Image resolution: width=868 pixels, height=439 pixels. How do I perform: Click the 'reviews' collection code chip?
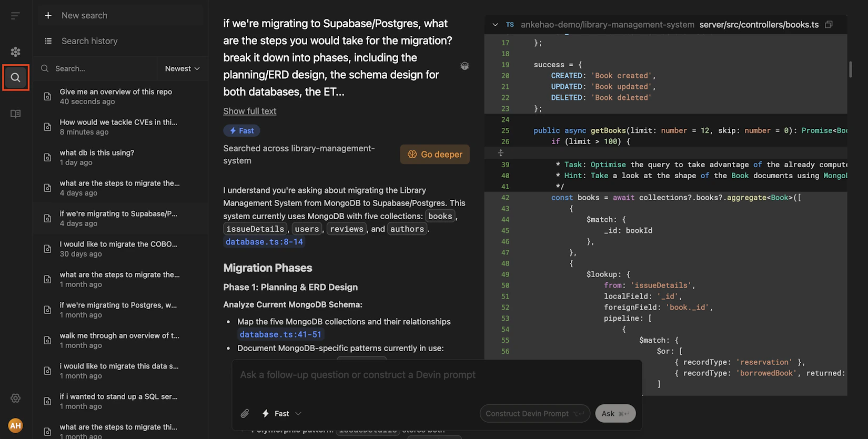[346, 229]
